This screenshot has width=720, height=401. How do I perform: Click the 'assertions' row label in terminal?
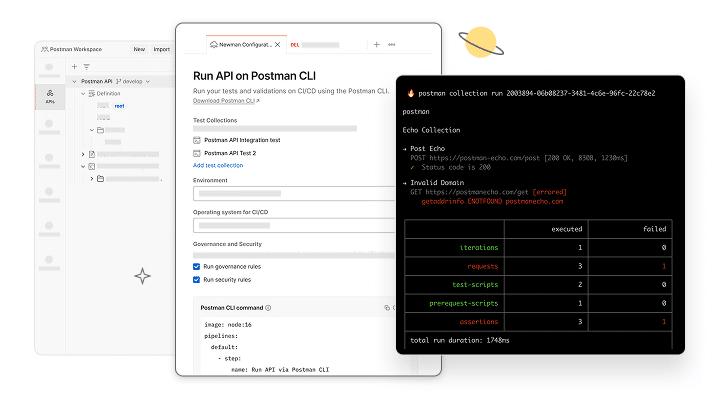[478, 322]
